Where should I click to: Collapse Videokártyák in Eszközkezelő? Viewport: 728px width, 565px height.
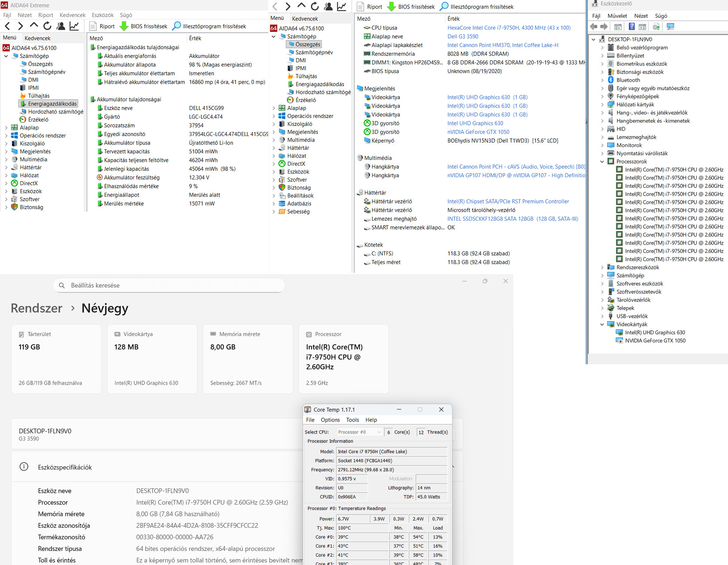[x=602, y=324]
